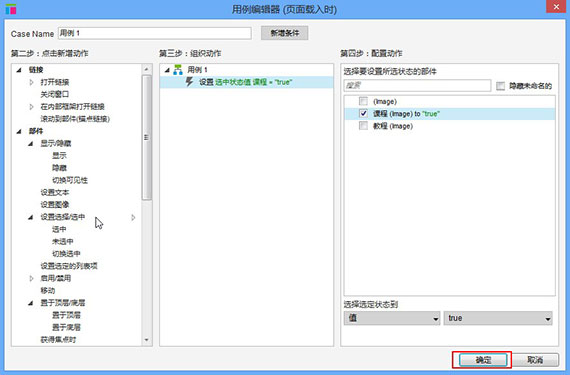
Task: Click the 教程 (Image) row text
Action: [393, 126]
